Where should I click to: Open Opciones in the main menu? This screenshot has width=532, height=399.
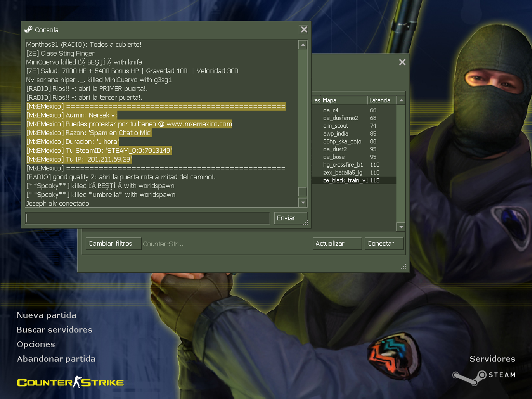pos(36,344)
